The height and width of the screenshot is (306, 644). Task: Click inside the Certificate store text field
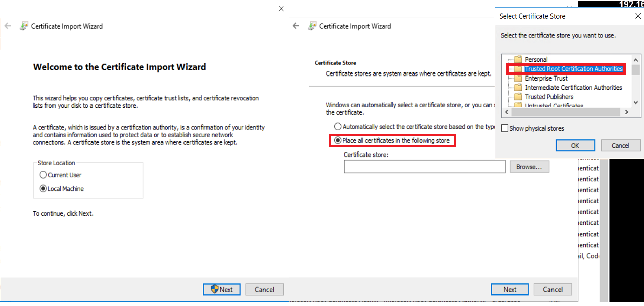(x=424, y=166)
